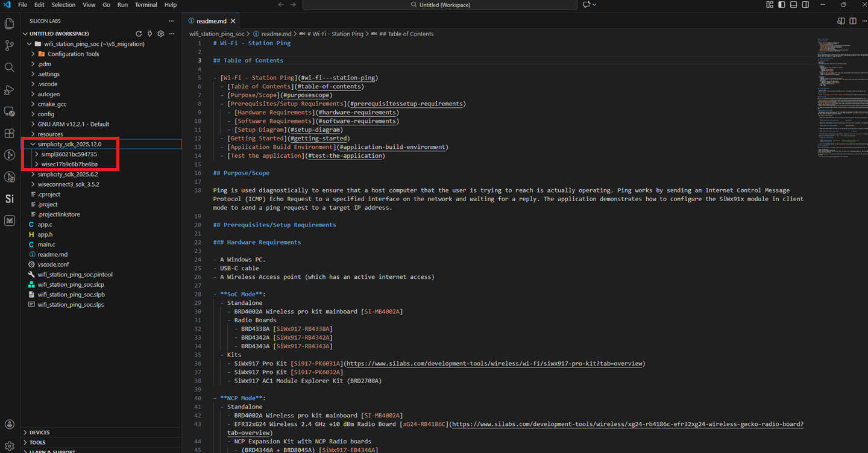
Task: Toggle the bottom panel visibility
Action: tap(793, 5)
